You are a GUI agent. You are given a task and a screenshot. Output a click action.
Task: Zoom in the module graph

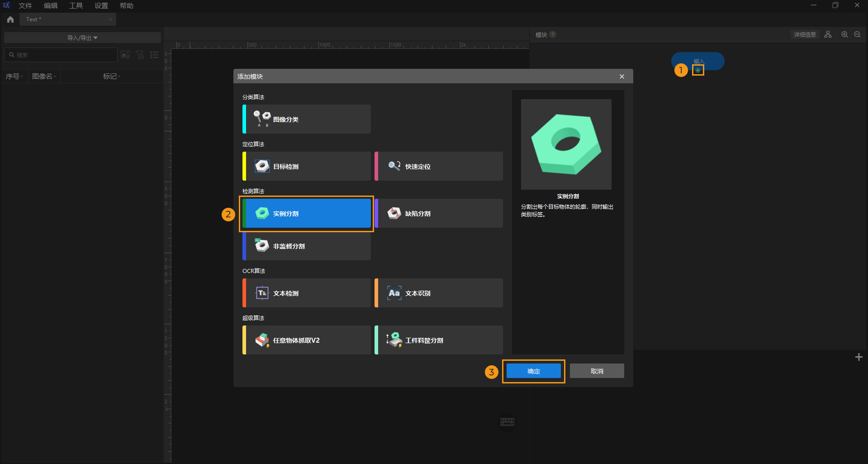844,34
